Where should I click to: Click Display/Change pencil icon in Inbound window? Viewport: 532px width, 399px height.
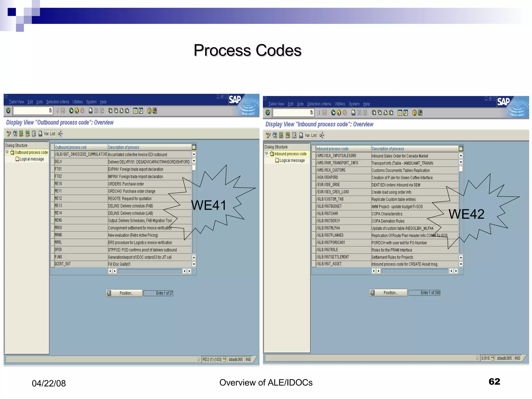click(x=268, y=135)
